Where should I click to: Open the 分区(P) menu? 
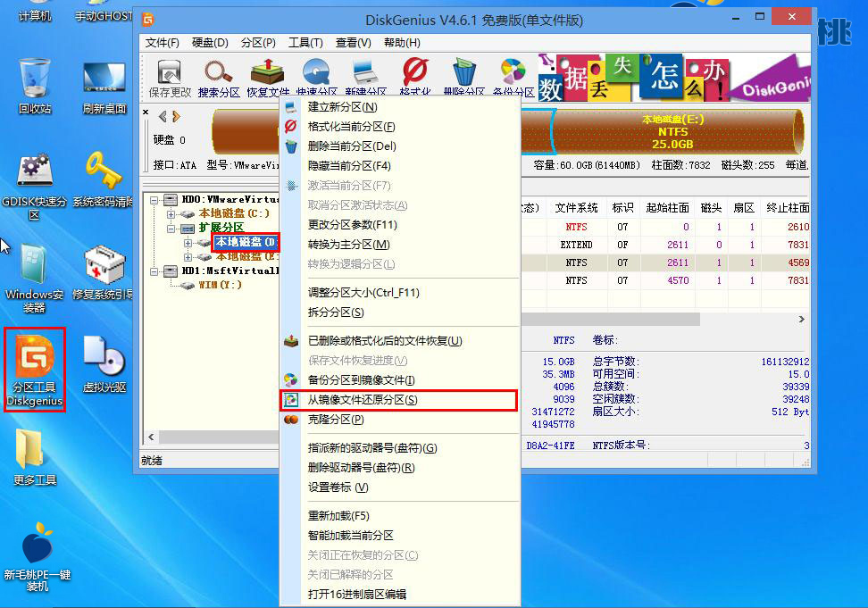258,43
